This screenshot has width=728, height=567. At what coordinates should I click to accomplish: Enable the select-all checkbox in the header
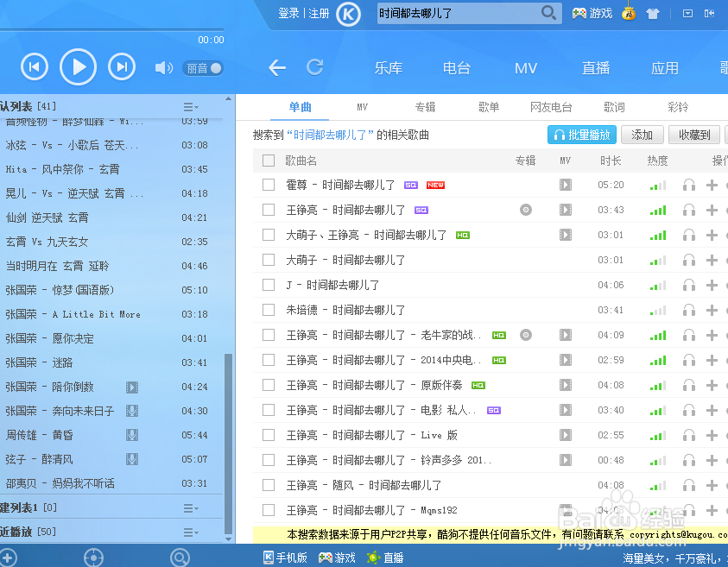coord(269,161)
